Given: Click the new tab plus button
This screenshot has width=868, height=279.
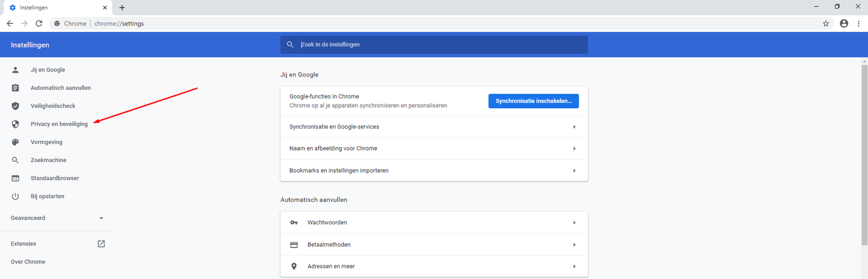Looking at the screenshot, I should tap(122, 8).
